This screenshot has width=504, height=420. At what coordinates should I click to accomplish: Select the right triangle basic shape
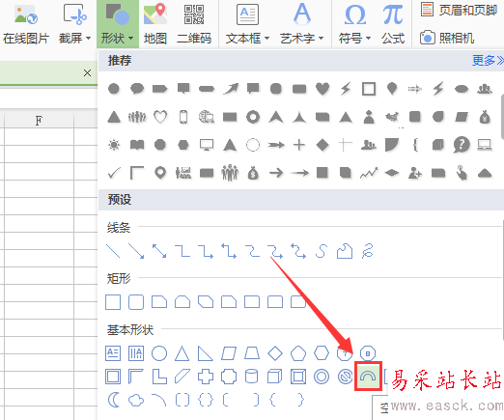[x=206, y=353]
